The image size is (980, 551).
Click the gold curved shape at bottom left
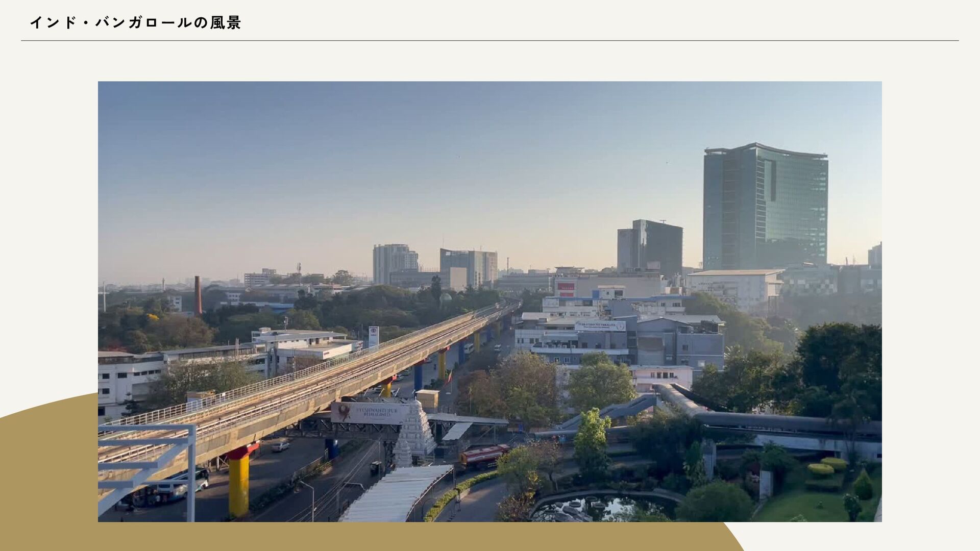(x=46, y=485)
